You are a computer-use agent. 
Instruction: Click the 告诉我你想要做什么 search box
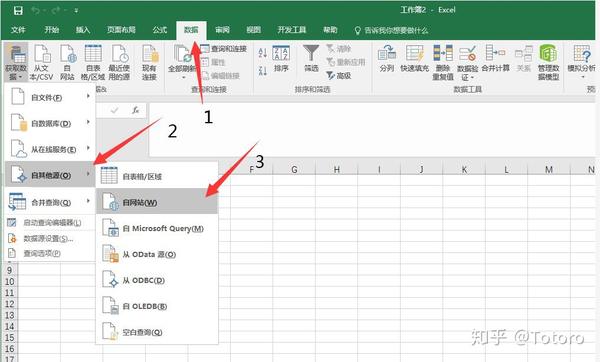click(x=391, y=30)
